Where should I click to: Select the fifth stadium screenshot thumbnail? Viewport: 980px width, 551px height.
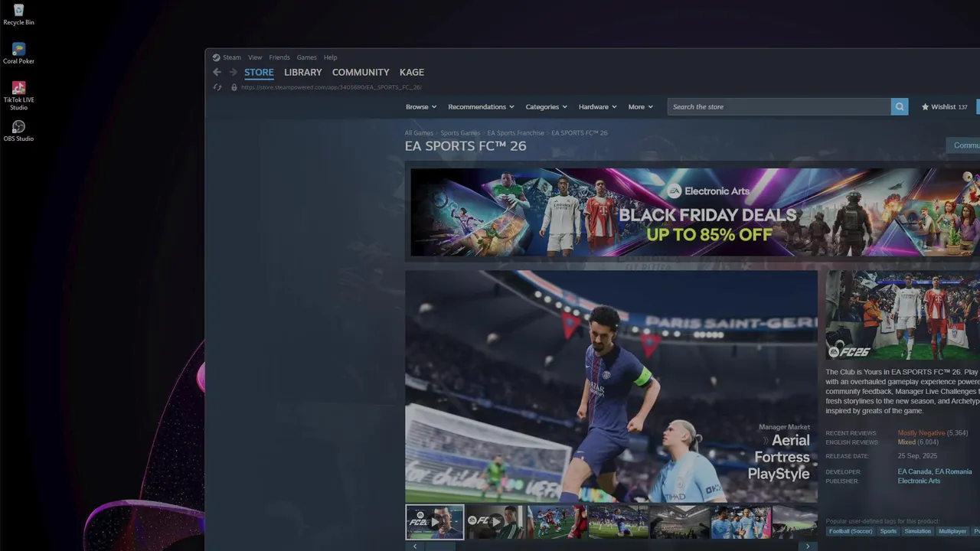(x=680, y=522)
